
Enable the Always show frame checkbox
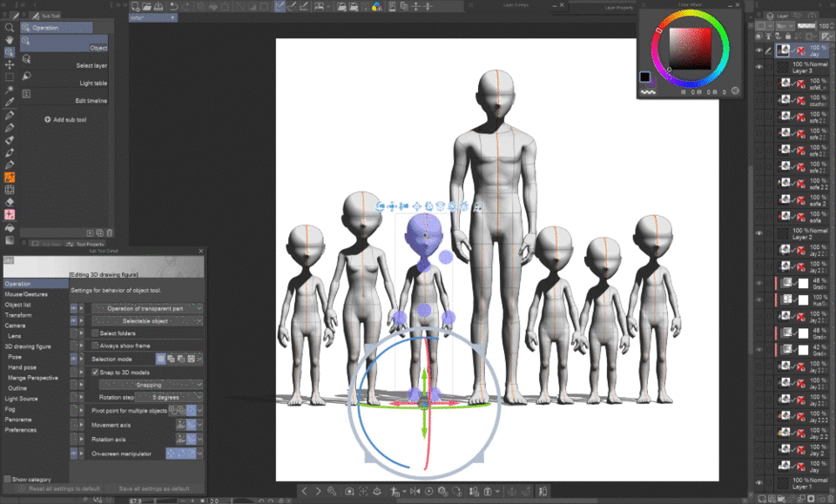point(95,346)
